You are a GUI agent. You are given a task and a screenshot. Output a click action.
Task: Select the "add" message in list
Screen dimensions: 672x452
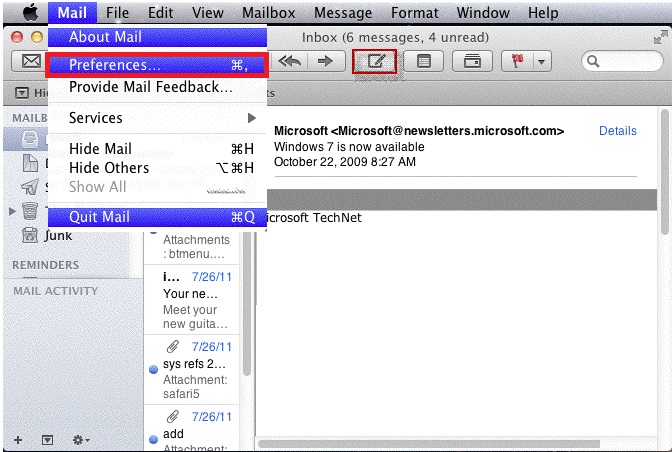click(x=191, y=428)
